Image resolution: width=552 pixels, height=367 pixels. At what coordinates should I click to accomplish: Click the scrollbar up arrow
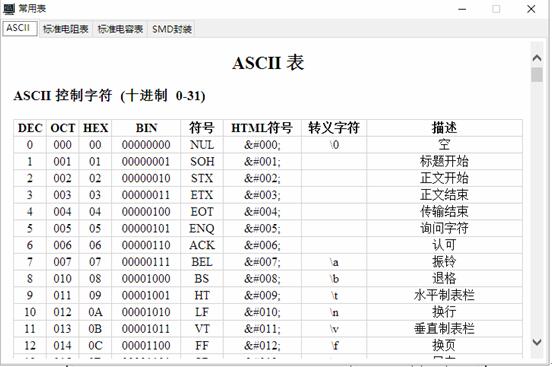click(x=537, y=58)
